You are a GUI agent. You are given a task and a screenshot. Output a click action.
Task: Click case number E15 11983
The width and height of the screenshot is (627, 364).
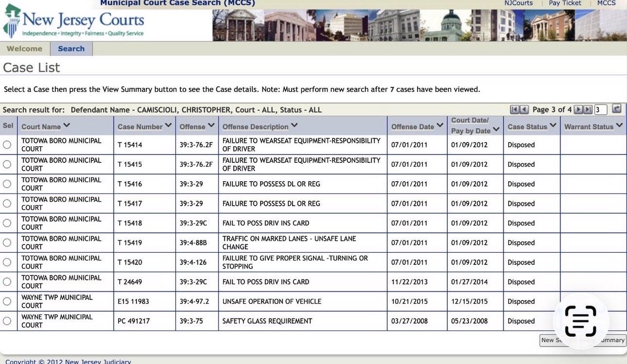(134, 301)
